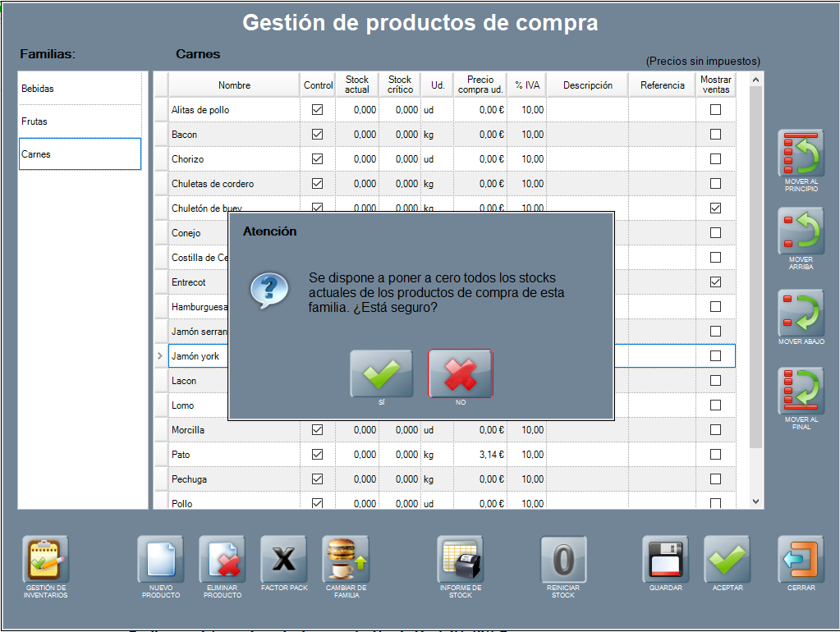Enable Mostrar ventas for Bacon
The height and width of the screenshot is (632, 840).
[715, 135]
